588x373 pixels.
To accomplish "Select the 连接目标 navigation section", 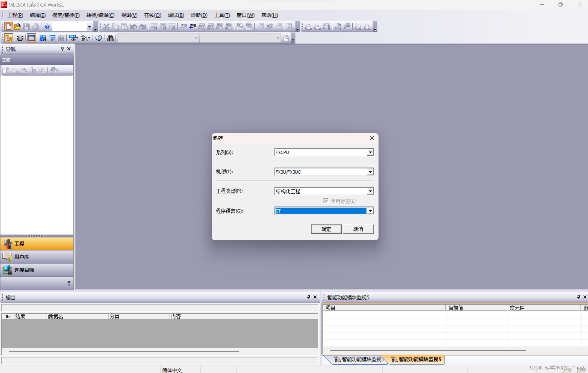I will point(24,270).
